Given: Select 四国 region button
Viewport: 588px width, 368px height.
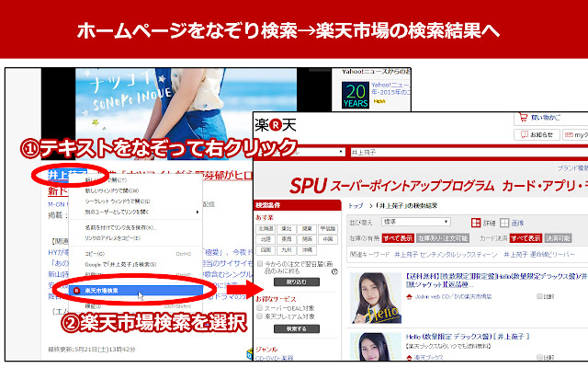Looking at the screenshot, I should point(266,249).
